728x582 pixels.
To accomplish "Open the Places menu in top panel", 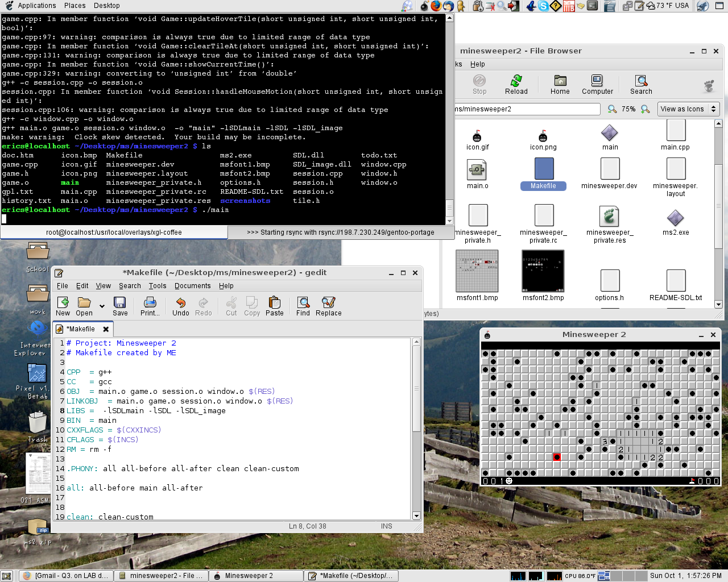I will (75, 6).
